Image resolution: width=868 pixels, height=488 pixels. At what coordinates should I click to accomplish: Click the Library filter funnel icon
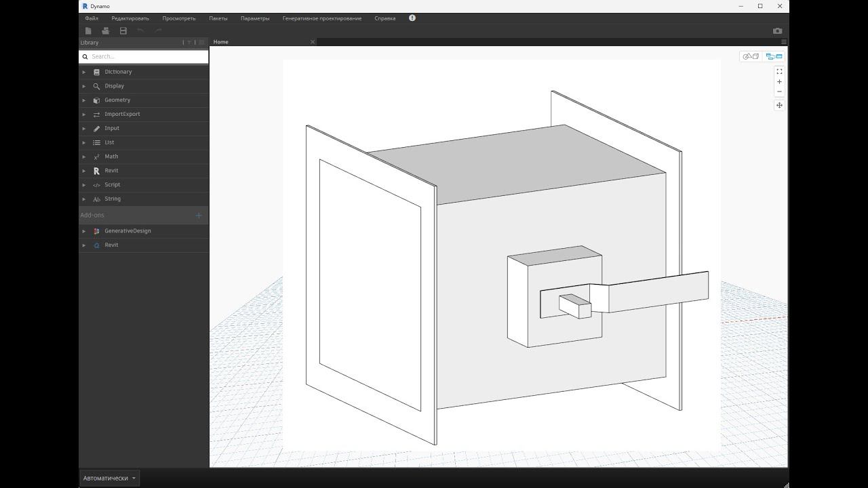(x=189, y=43)
